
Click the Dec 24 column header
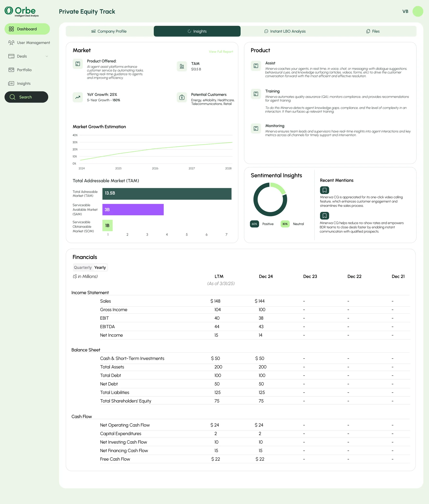[266, 276]
